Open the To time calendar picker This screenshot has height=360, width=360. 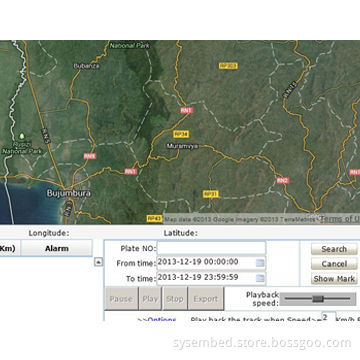260,278
